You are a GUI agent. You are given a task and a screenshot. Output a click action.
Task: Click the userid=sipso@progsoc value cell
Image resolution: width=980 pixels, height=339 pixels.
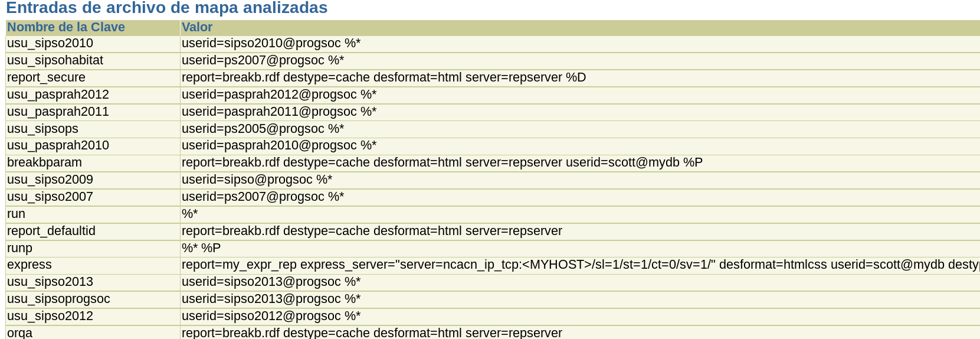click(257, 180)
